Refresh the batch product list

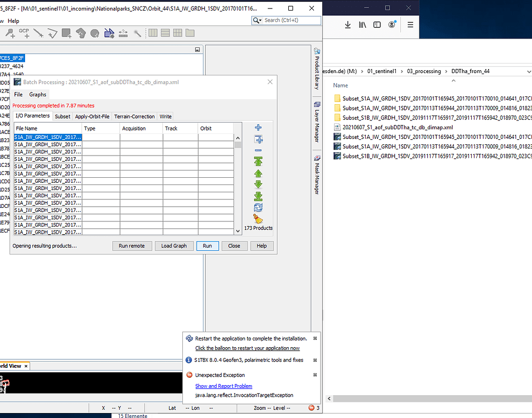[x=258, y=206]
